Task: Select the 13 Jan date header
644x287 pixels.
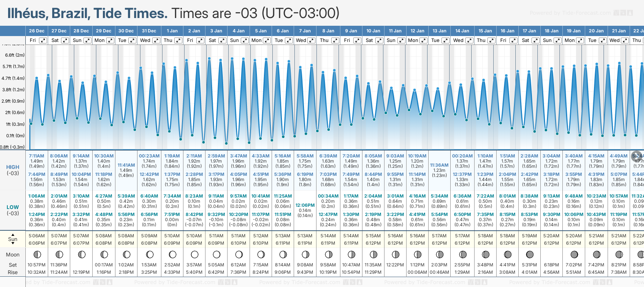Action: 440,31
